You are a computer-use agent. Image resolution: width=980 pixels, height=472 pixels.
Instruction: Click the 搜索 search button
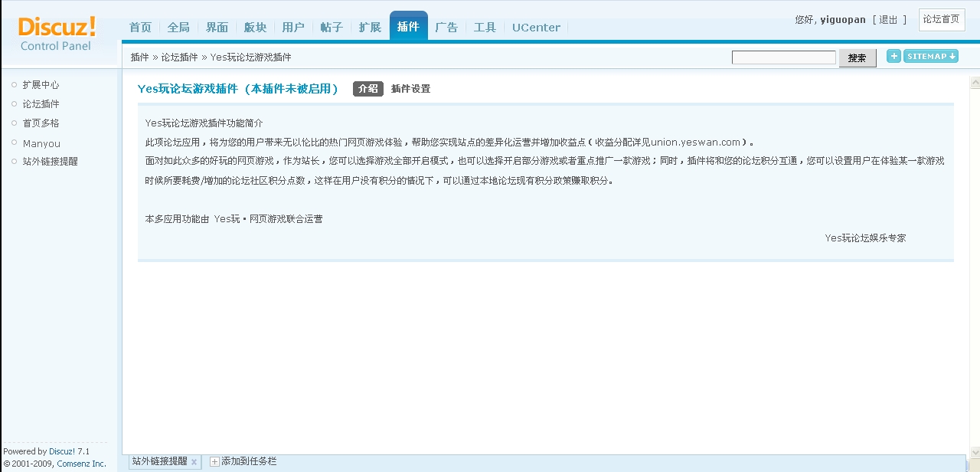[x=857, y=58]
